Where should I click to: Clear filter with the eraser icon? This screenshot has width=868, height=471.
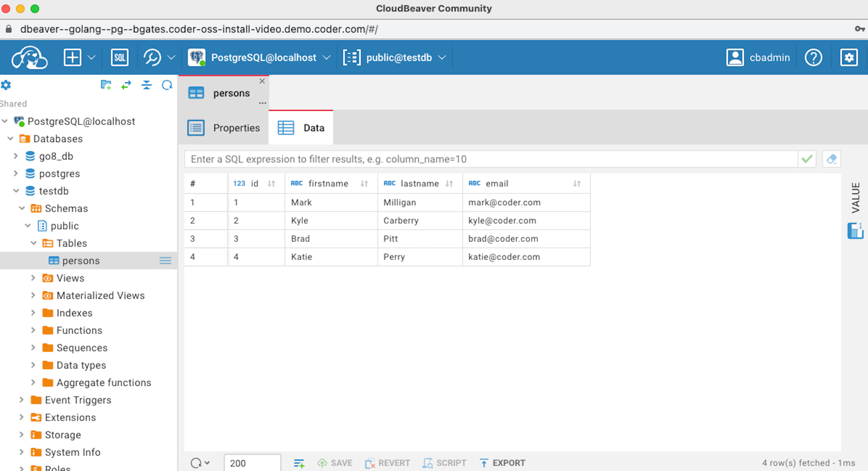(x=831, y=159)
